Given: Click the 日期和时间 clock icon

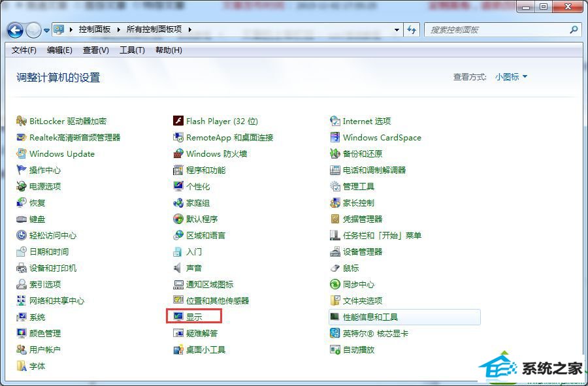Looking at the screenshot, I should coord(22,252).
